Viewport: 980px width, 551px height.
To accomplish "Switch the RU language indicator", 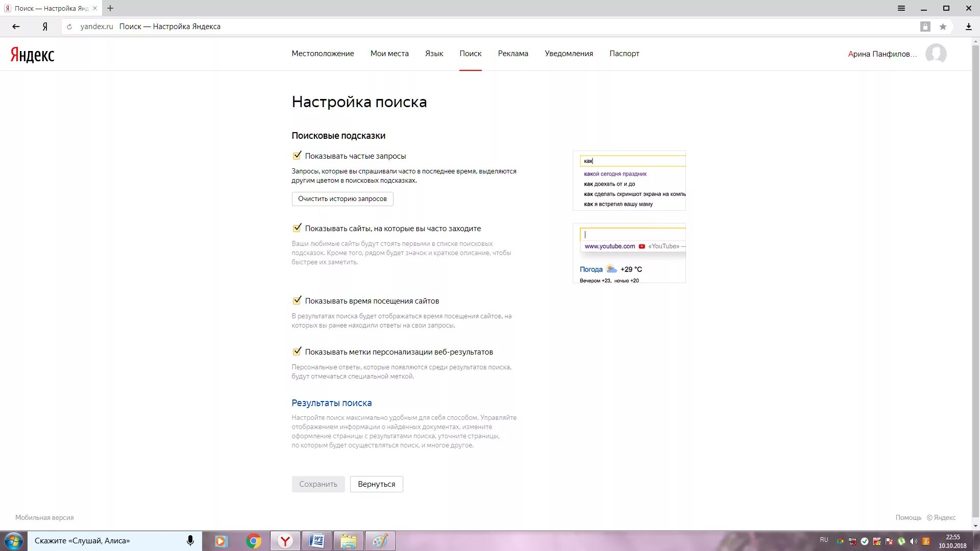I will [824, 540].
